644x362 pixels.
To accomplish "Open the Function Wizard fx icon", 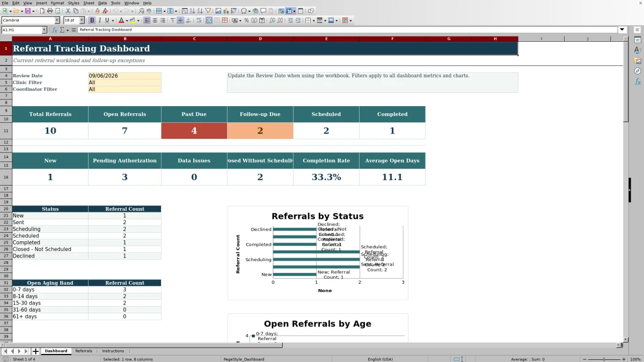I will click(55, 30).
